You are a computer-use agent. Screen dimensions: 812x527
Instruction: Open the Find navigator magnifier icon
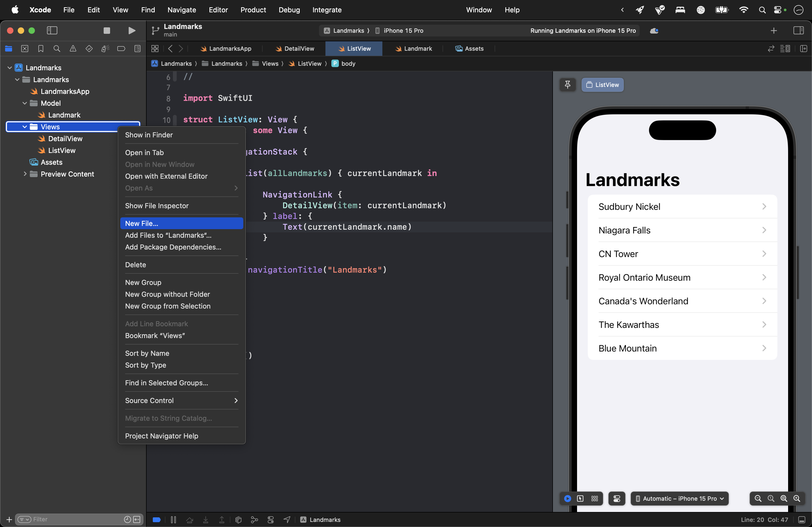click(x=57, y=49)
